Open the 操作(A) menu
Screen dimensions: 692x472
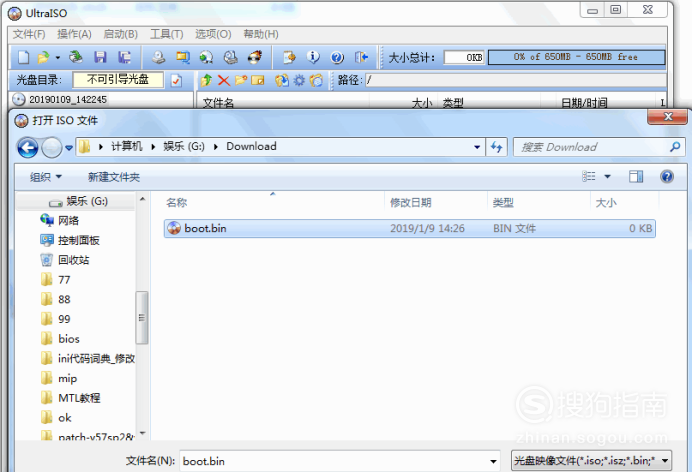click(74, 34)
